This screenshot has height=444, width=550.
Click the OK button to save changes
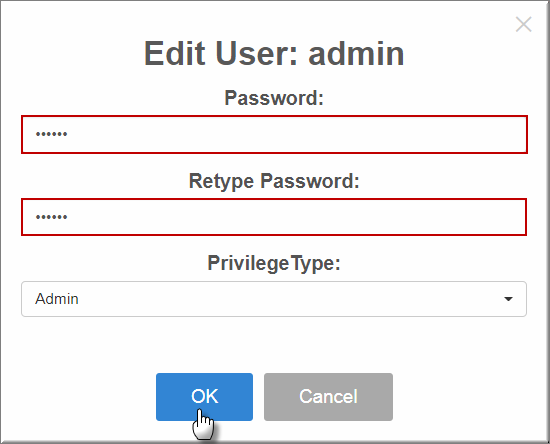coord(204,397)
